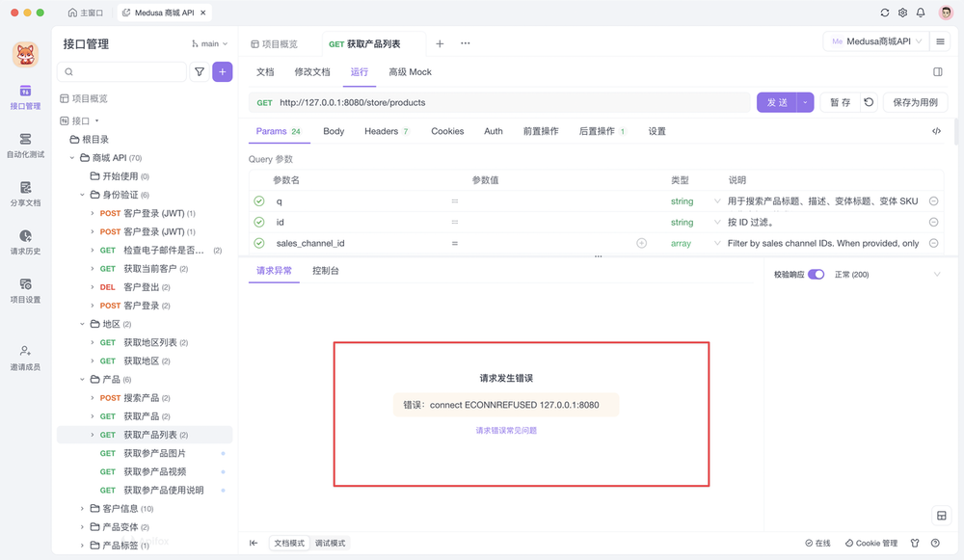The height and width of the screenshot is (560, 964).
Task: Click the 保存为用例 button
Action: click(916, 102)
